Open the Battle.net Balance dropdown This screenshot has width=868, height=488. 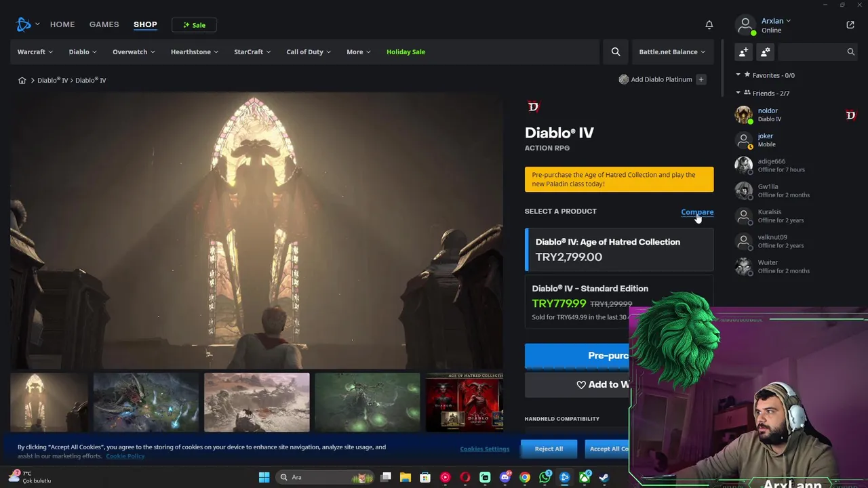[672, 52]
